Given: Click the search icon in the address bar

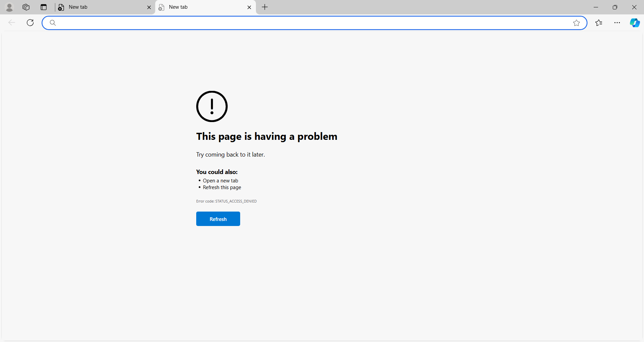Looking at the screenshot, I should [52, 22].
